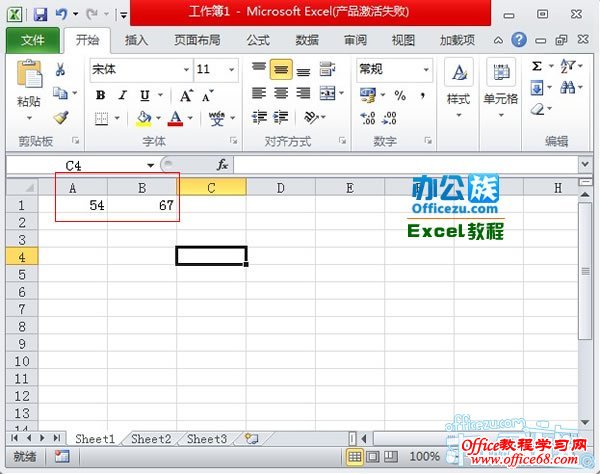
Task: Cut selection with the scissors icon
Action: pos(60,70)
